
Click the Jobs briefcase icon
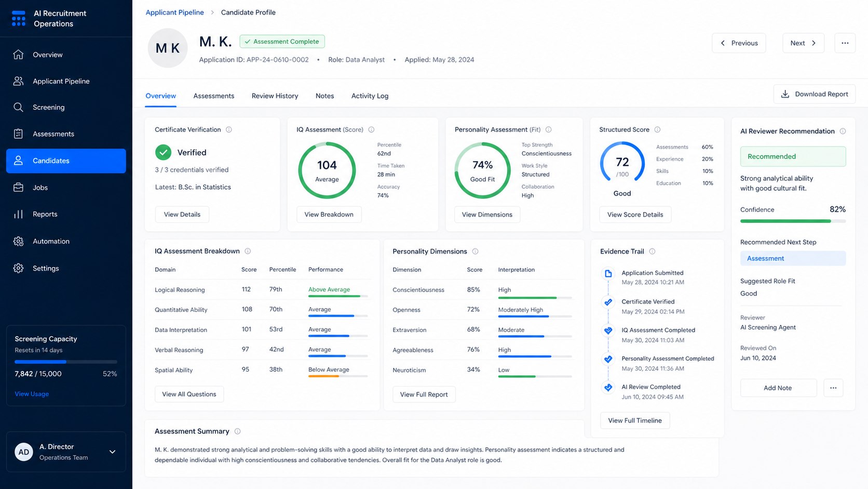tap(18, 188)
